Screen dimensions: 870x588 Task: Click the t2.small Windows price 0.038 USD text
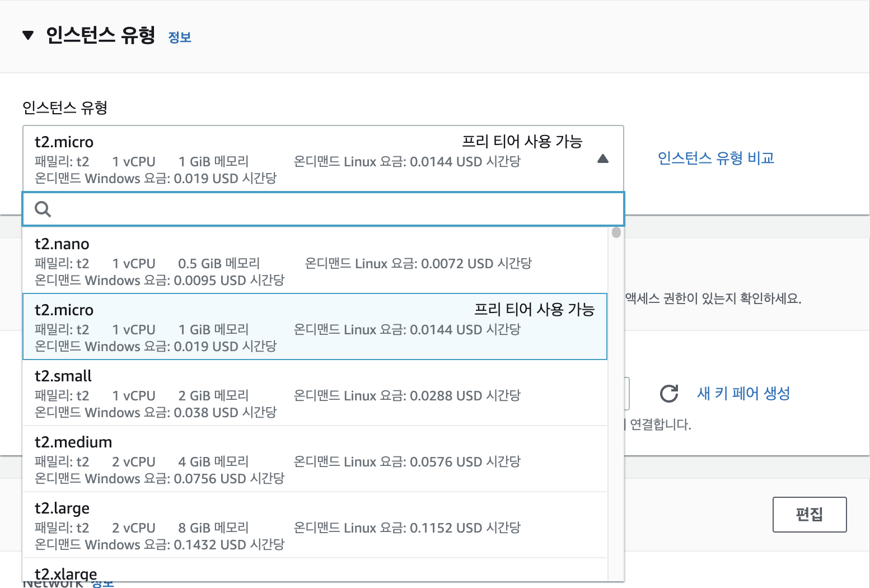[156, 413]
